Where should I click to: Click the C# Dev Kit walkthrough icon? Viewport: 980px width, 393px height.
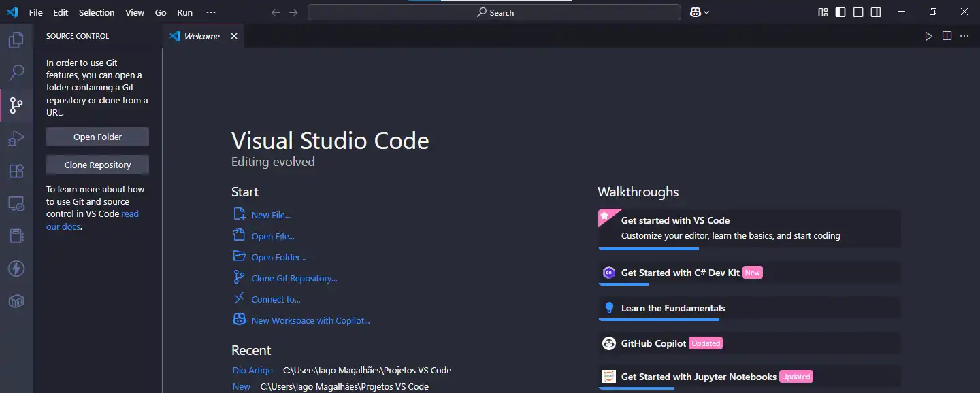[x=609, y=273]
